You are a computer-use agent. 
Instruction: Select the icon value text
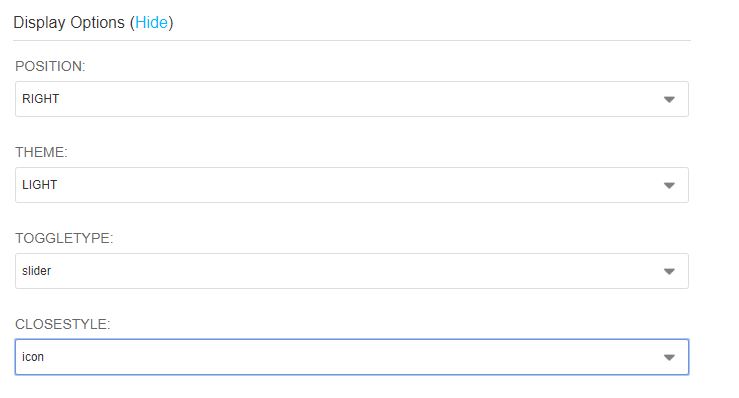click(33, 357)
